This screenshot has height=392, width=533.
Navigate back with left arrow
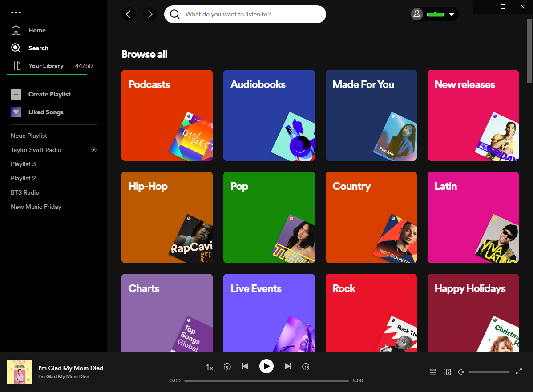(x=129, y=14)
